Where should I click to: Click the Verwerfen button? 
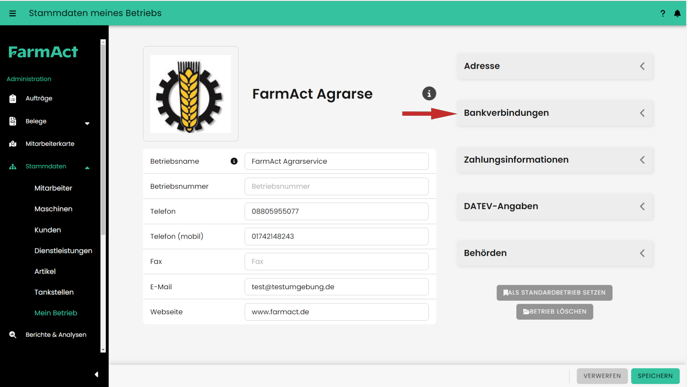602,376
